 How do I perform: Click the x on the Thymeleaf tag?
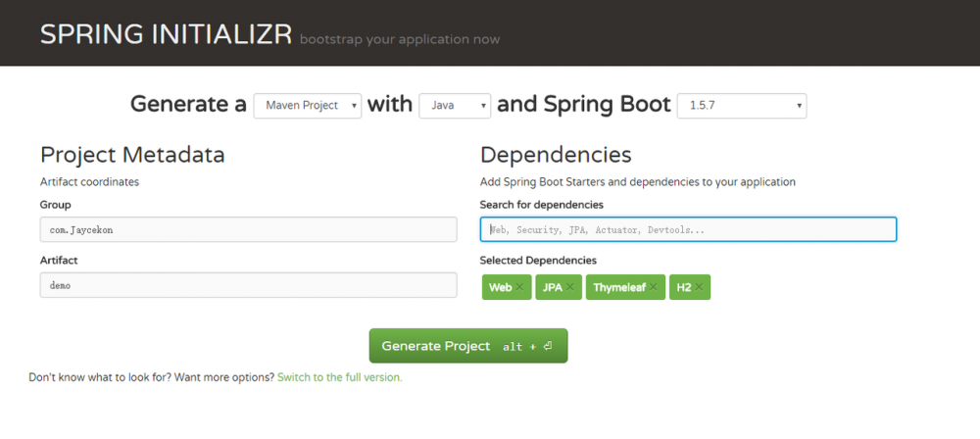coord(654,287)
